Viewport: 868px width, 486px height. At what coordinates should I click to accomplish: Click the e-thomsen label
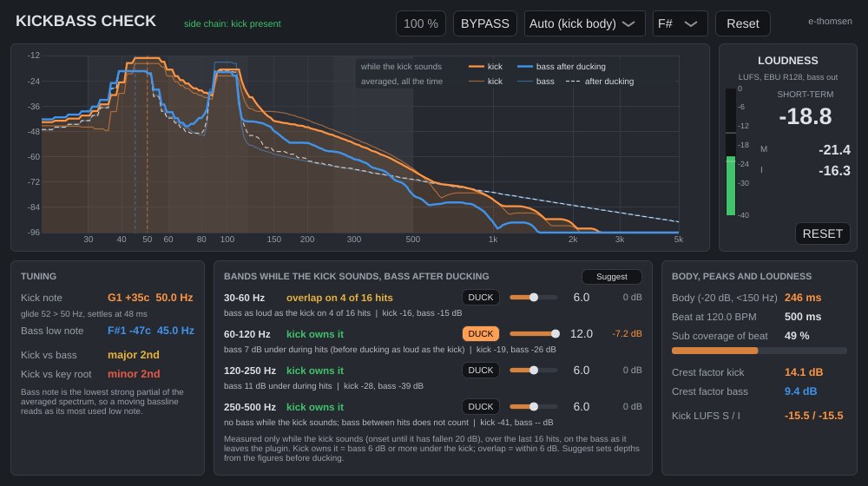coord(830,21)
